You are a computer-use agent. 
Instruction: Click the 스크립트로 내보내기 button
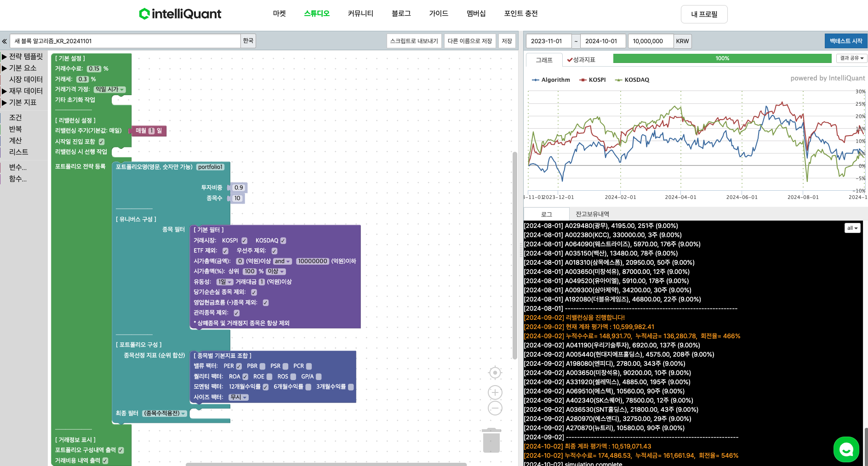414,41
